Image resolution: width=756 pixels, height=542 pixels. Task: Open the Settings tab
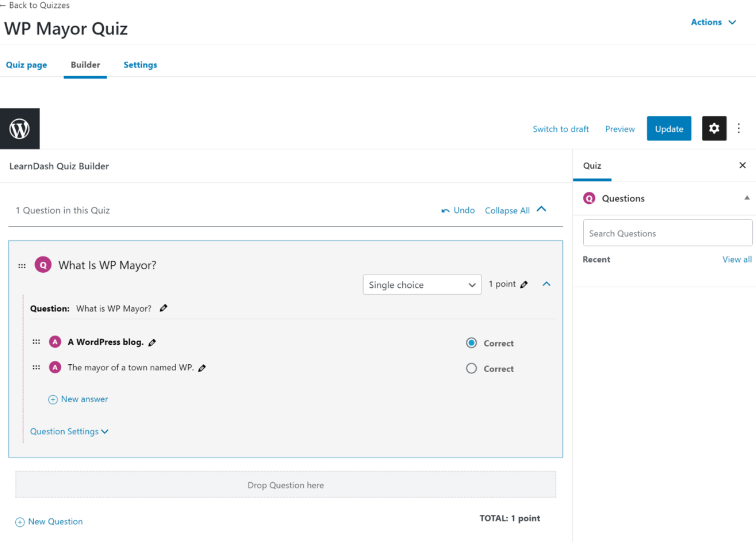pos(140,65)
